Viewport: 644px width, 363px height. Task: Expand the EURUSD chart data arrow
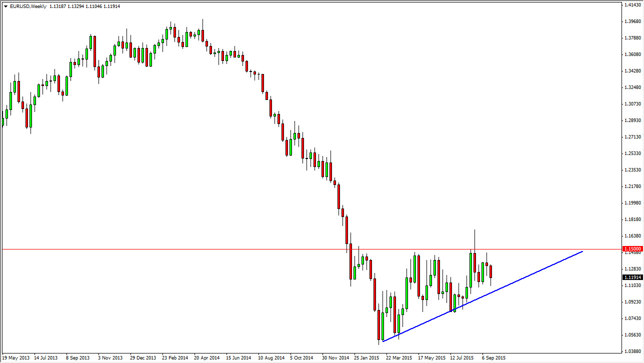tap(4, 7)
